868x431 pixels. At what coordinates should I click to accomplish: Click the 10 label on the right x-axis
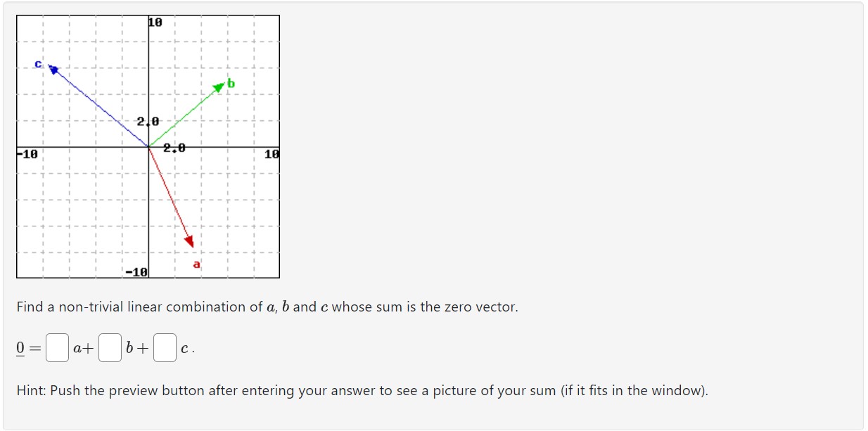272,154
